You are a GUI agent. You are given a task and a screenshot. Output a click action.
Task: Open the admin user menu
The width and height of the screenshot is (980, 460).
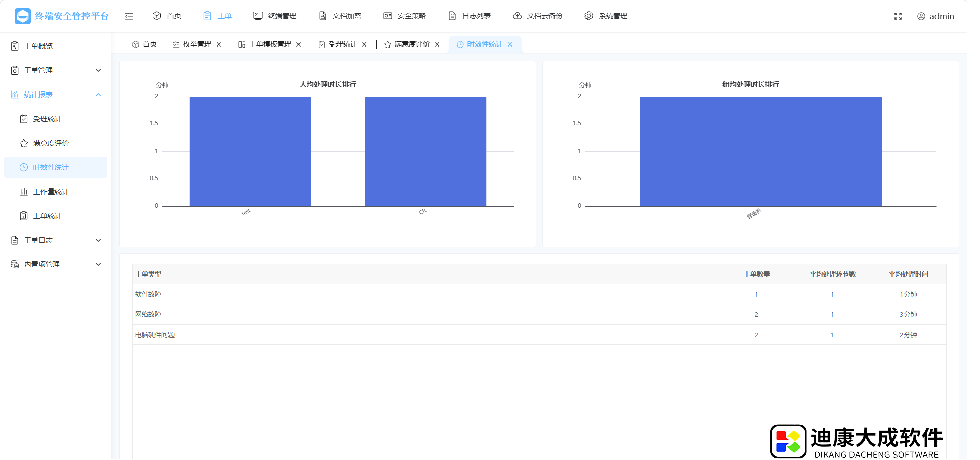pyautogui.click(x=935, y=16)
